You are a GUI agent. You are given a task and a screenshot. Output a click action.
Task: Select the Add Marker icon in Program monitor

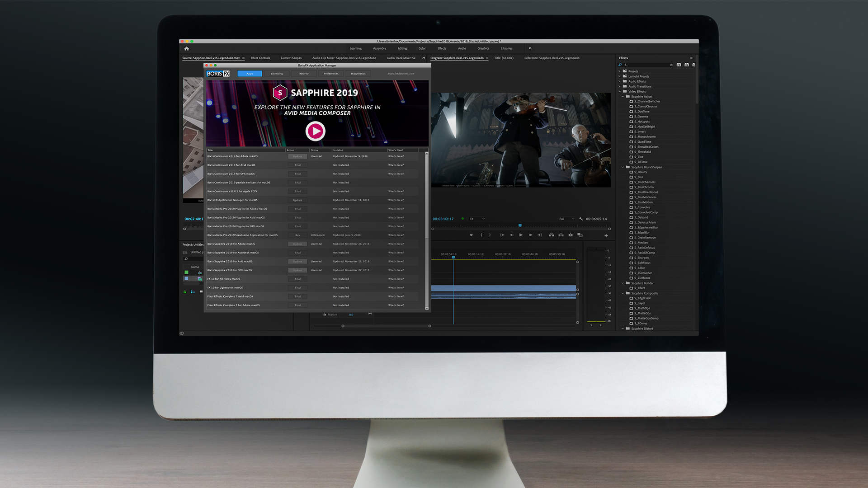(471, 235)
